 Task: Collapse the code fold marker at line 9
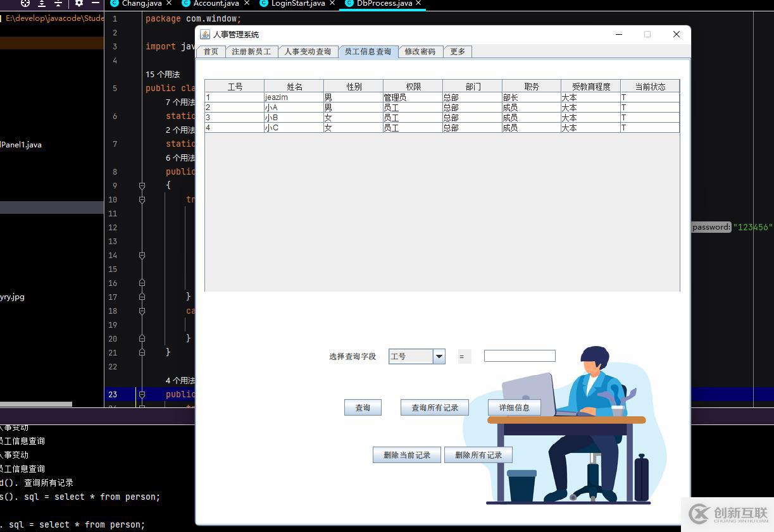pos(142,186)
